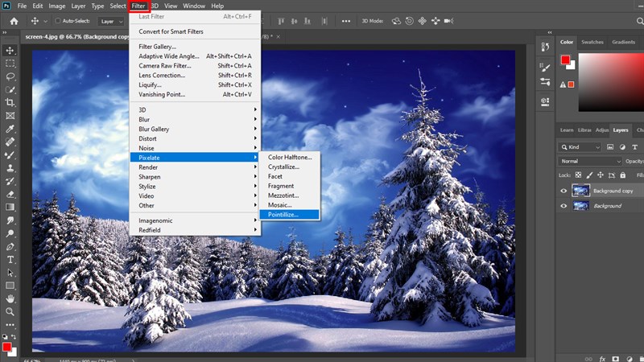The image size is (644, 362).
Task: Expand the Render submenu
Action: (195, 167)
